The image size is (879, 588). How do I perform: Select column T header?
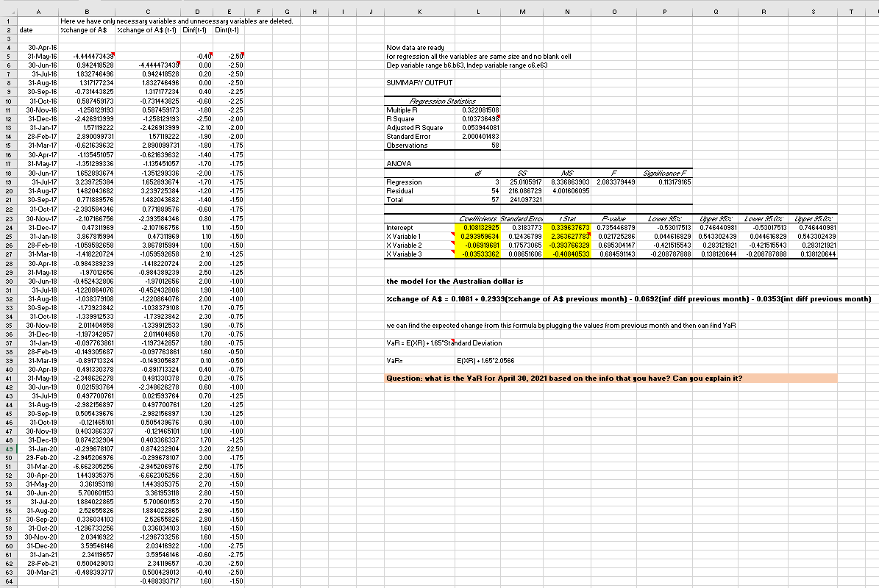[x=851, y=12]
